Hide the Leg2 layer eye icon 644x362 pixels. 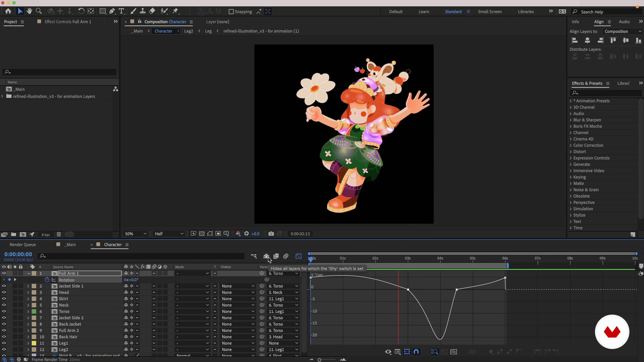[4, 349]
